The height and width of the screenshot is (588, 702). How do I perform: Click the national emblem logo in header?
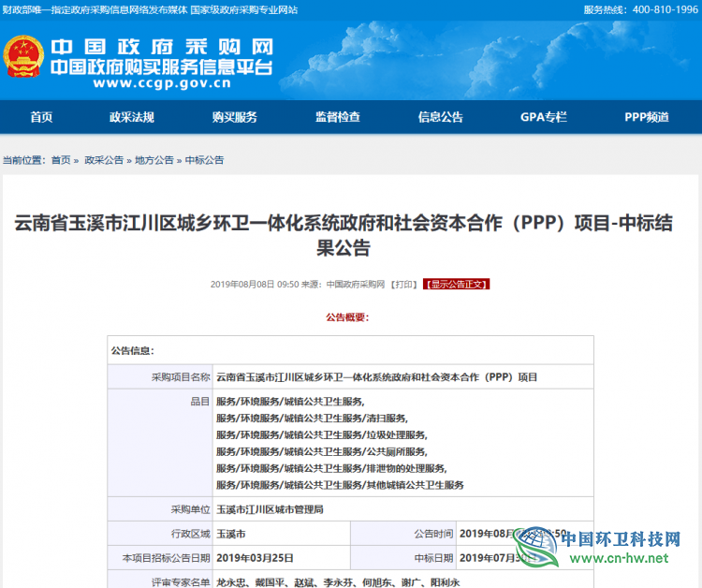[x=23, y=58]
